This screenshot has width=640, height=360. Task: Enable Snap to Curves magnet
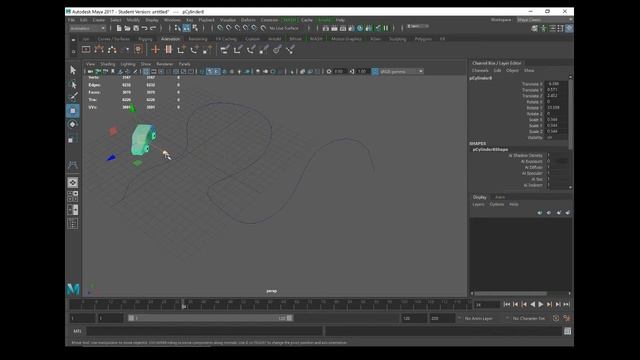[x=229, y=28]
